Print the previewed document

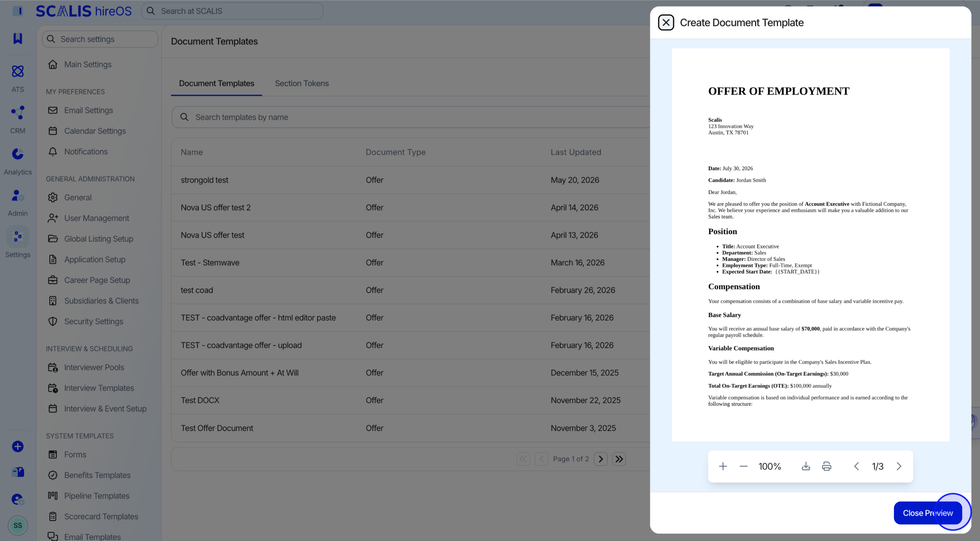coord(827,466)
